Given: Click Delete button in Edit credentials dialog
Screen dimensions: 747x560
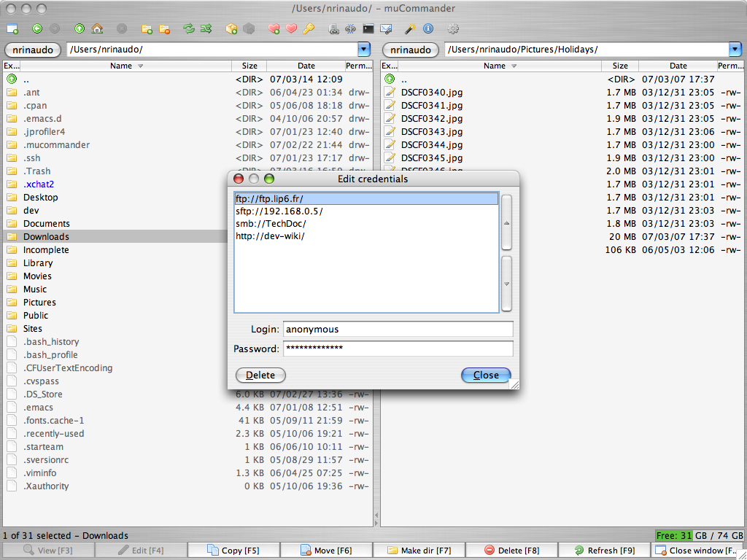Looking at the screenshot, I should point(260,376).
